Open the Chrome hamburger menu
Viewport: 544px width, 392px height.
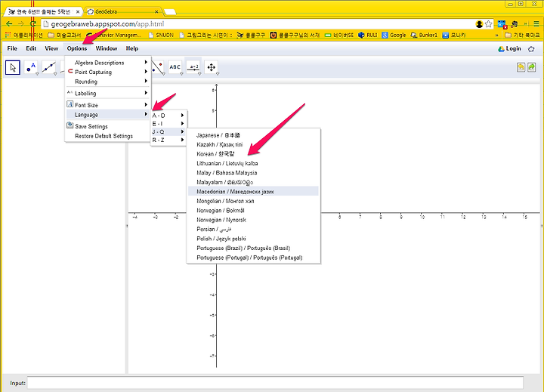click(x=536, y=24)
